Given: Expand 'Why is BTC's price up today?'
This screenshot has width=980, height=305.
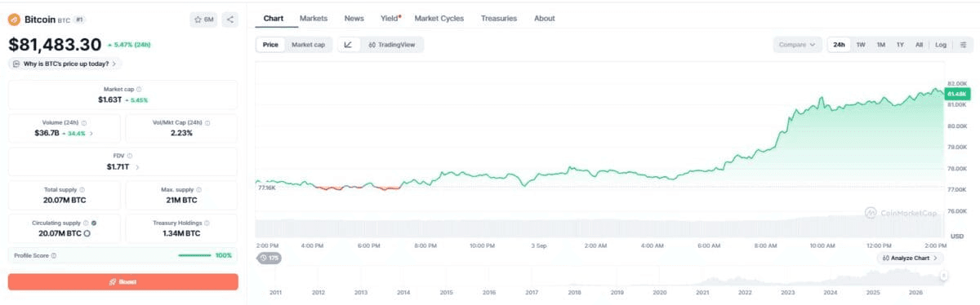Looking at the screenshot, I should pos(65,64).
